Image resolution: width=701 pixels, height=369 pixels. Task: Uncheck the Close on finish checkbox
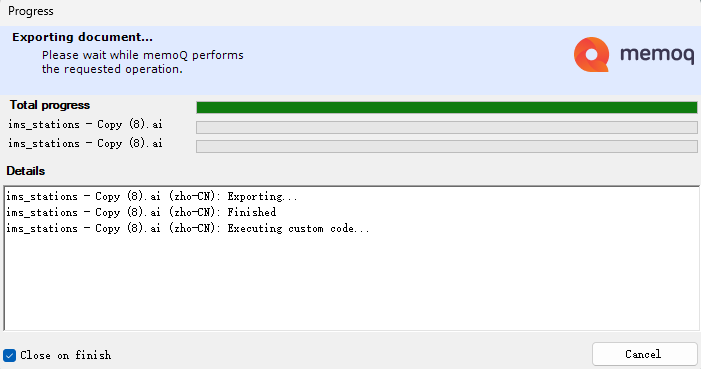[x=9, y=356]
